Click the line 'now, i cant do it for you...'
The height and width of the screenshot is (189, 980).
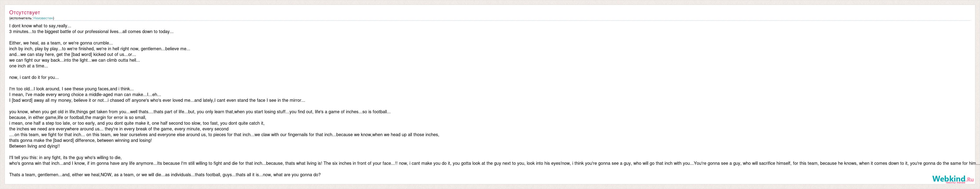[x=34, y=77]
